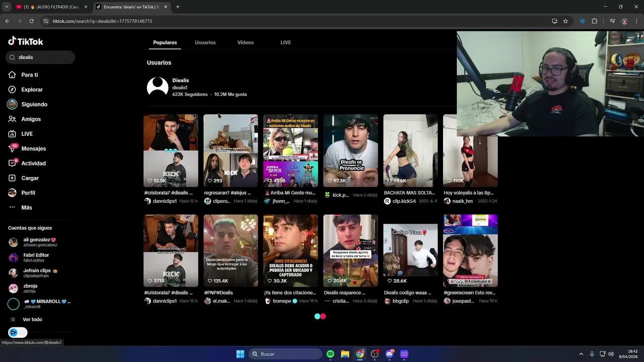
Task: Open Arriba Mi Gente video with 4558 likes
Action: 290,150
